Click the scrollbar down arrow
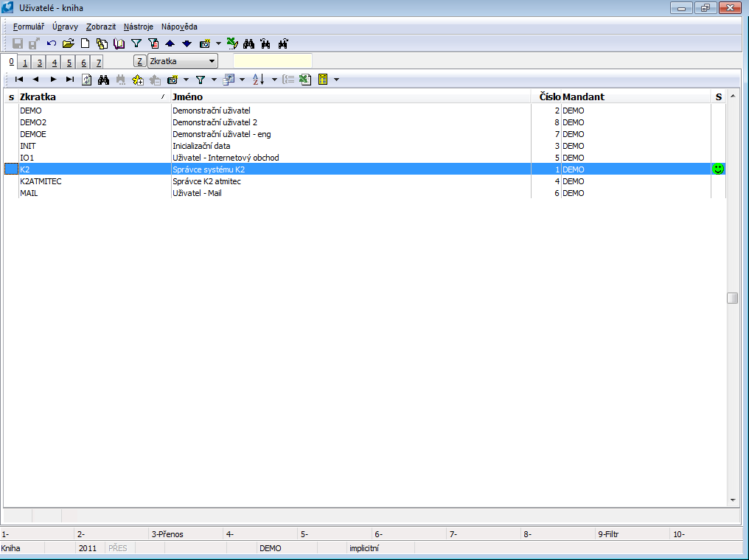This screenshot has height=560, width=749. point(733,500)
